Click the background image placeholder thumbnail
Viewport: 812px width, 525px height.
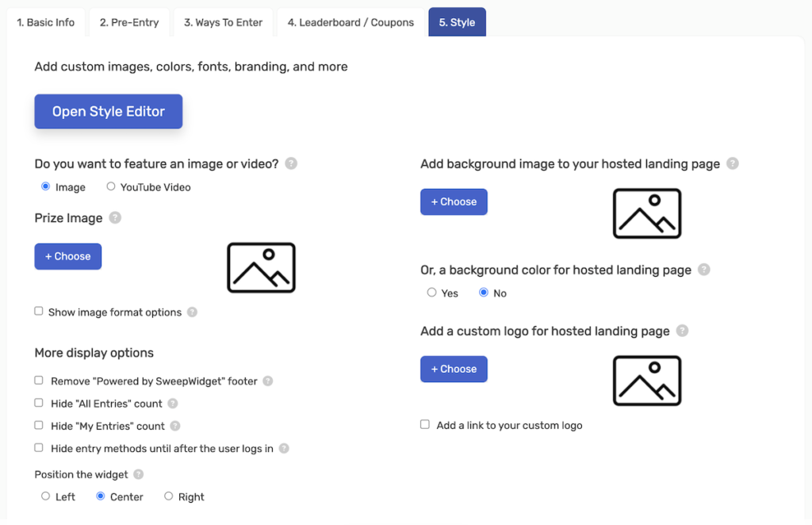(x=647, y=213)
